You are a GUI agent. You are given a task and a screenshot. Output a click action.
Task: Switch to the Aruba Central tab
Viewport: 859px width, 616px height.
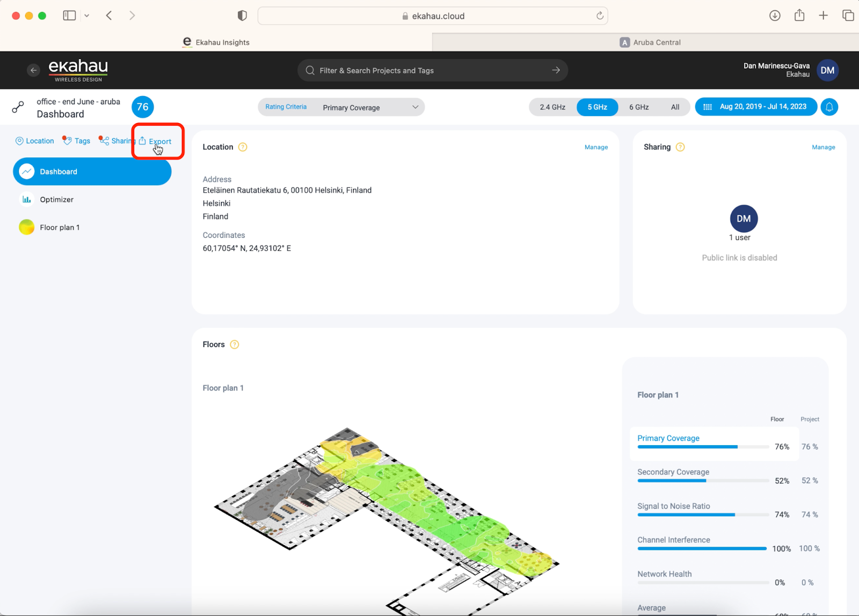click(x=650, y=42)
